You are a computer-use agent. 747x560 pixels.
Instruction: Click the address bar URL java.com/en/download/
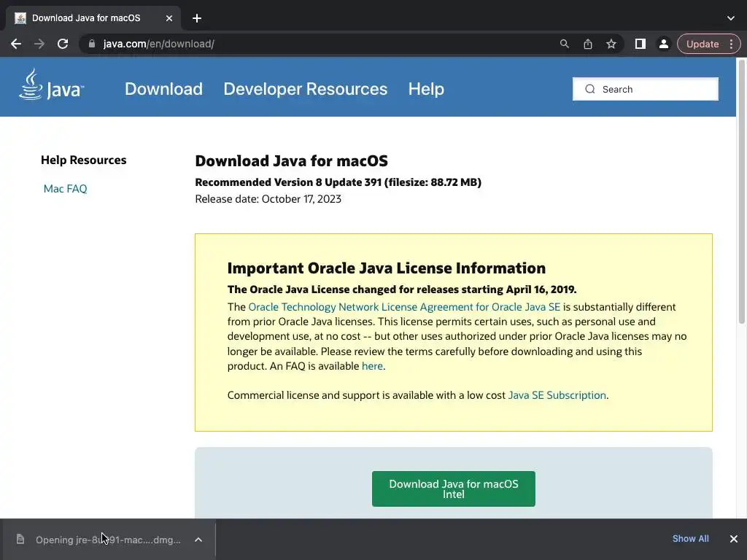point(158,44)
